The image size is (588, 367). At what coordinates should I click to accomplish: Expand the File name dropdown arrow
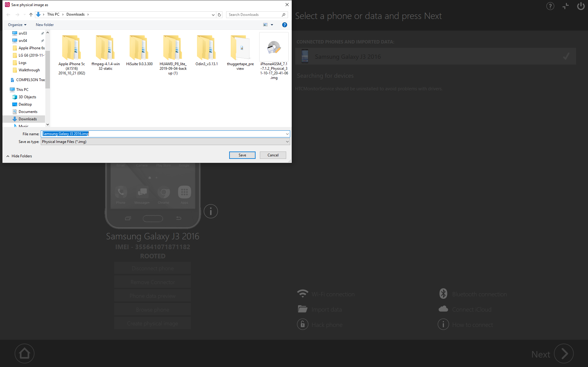(x=287, y=134)
